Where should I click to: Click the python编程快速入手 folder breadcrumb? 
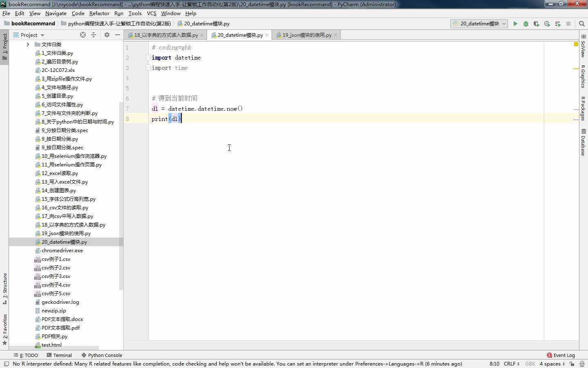(116, 24)
